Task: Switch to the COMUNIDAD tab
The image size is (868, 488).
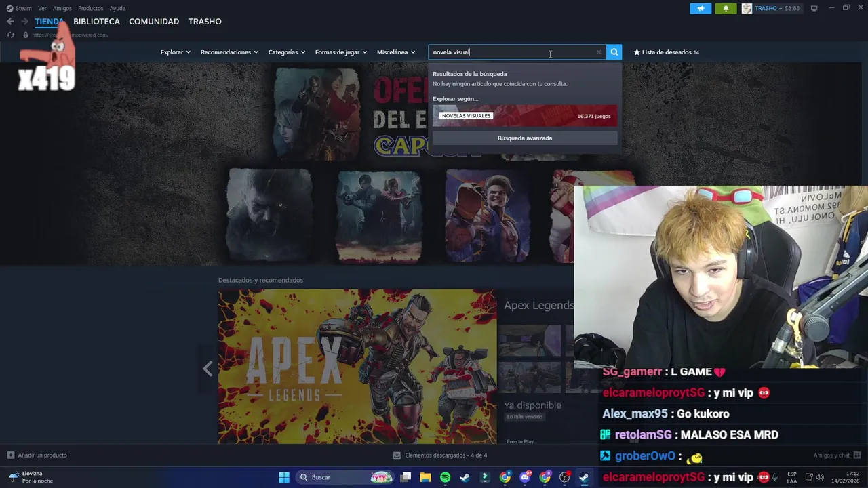Action: point(154,22)
